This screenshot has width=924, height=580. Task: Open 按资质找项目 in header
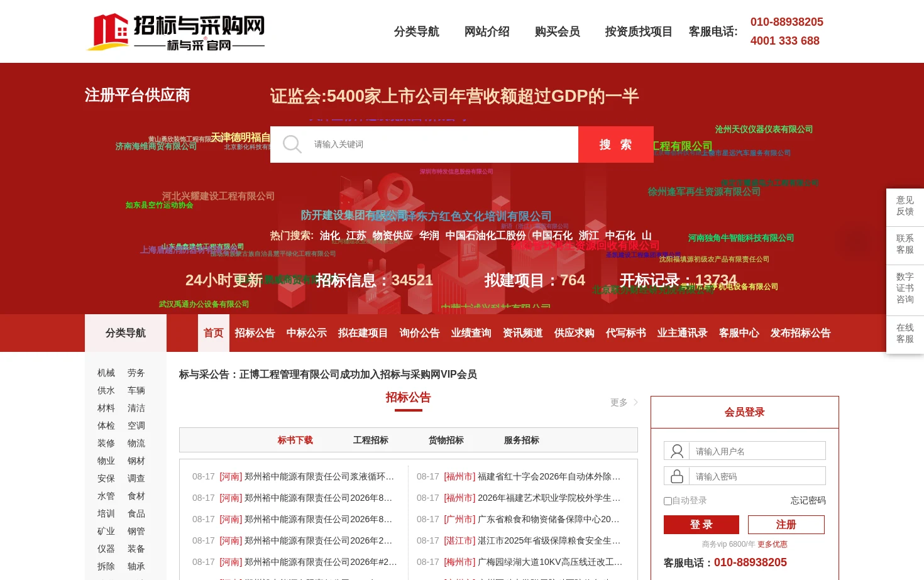[x=639, y=31]
